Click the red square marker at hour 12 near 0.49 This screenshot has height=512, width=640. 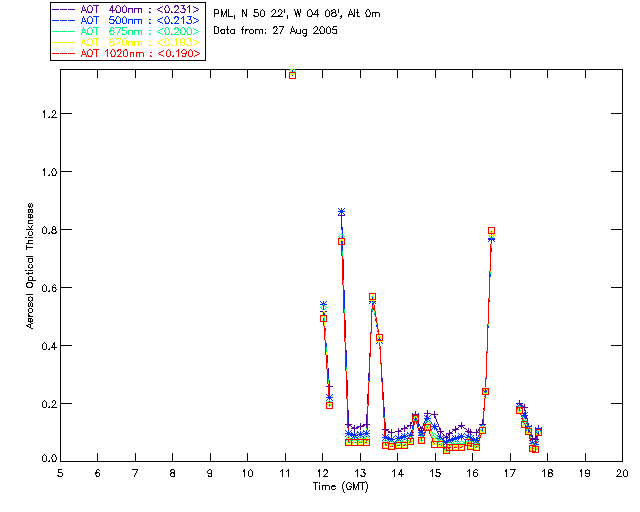pos(323,318)
